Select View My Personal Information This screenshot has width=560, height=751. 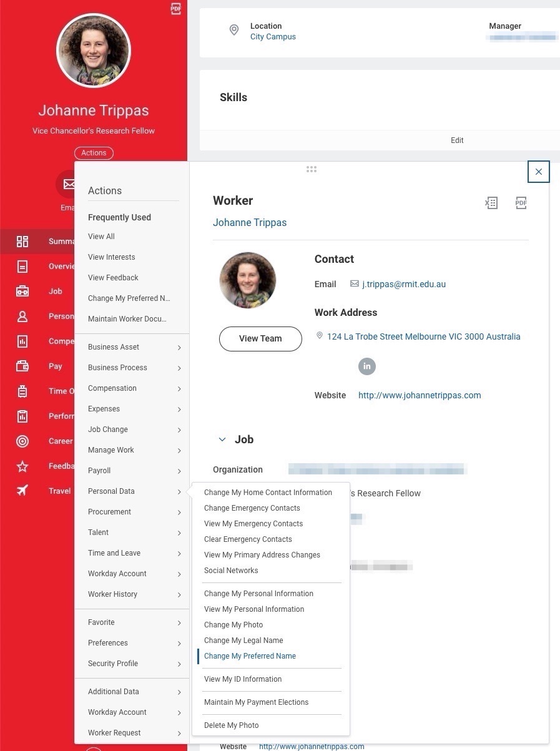click(254, 609)
